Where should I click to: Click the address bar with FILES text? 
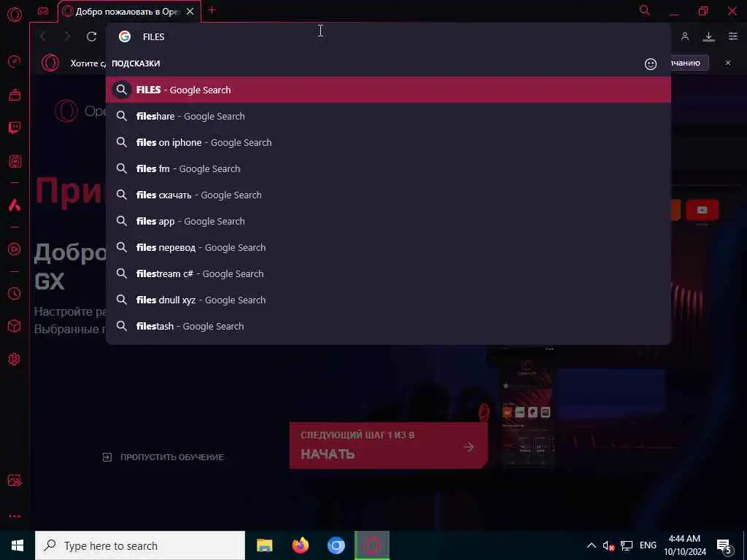388,36
